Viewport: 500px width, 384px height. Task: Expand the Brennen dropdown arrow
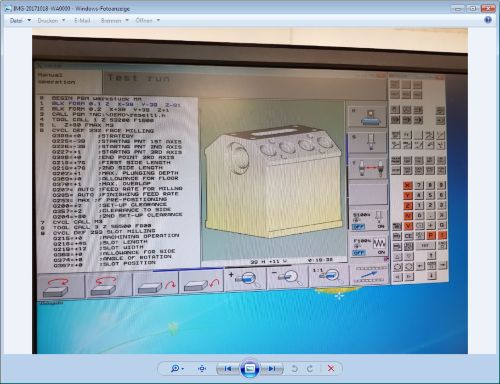(x=127, y=21)
